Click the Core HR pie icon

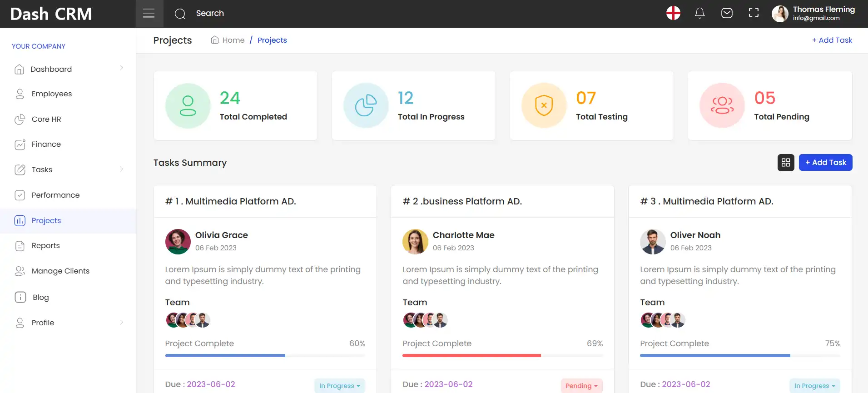click(20, 119)
